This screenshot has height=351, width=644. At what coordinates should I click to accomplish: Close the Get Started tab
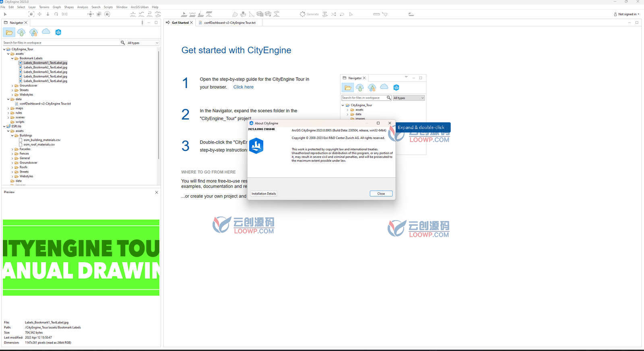point(191,23)
